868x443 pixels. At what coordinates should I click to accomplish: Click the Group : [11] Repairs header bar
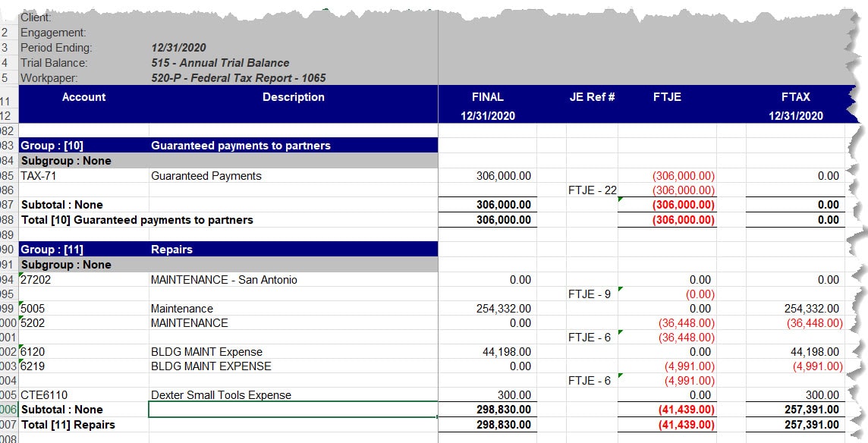tap(228, 249)
